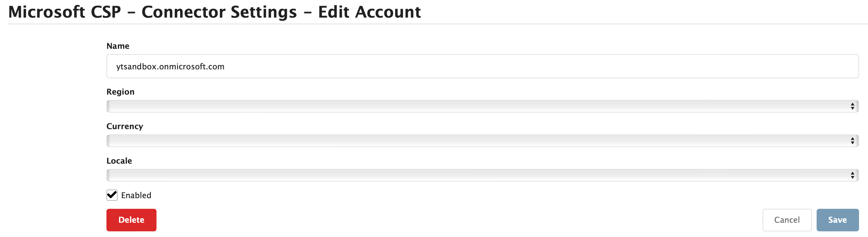Save the connector account settings
868x237 pixels.
click(838, 220)
